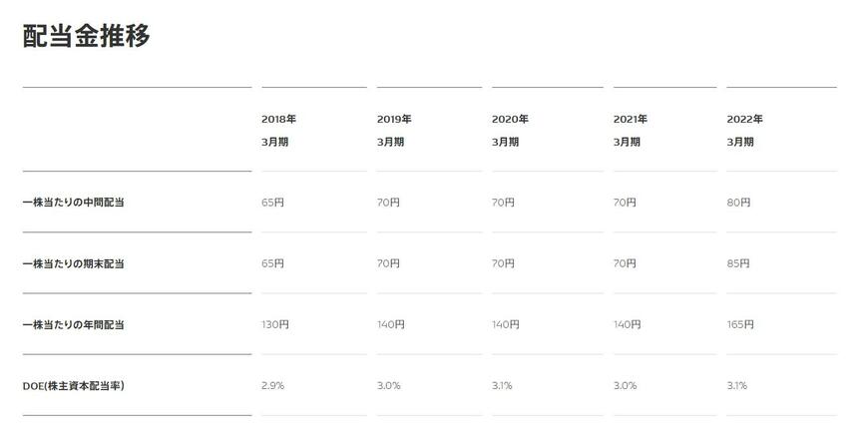This screenshot has height=443, width=868.
Task: Select the DOE(株主資本配当率) row label
Action: coord(73,386)
